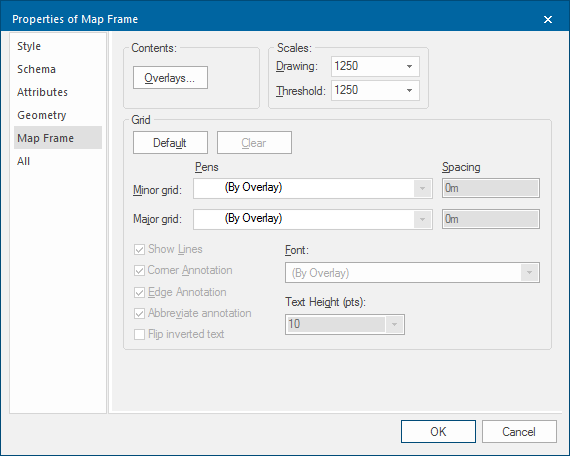This screenshot has height=456, width=570.
Task: Click the Minor grid spacing field
Action: pyautogui.click(x=491, y=188)
